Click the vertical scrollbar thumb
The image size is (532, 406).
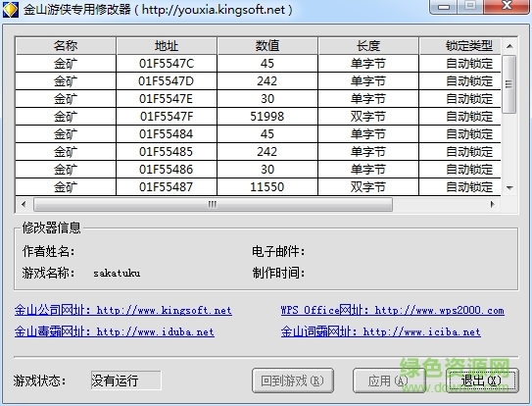[508, 84]
